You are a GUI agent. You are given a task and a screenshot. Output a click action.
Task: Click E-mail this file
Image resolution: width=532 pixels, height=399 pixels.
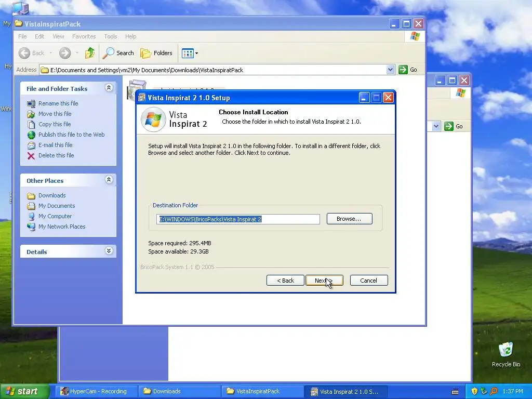(x=55, y=145)
